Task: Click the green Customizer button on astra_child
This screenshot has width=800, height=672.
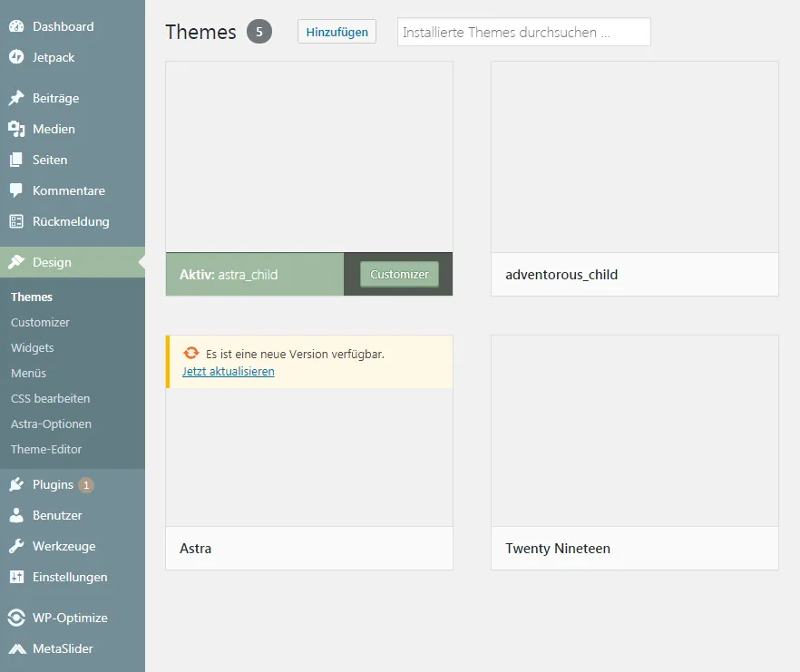Action: pos(399,275)
